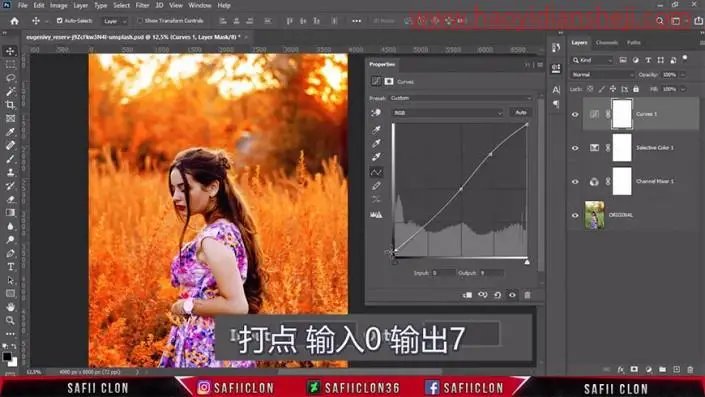This screenshot has width=705, height=397.
Task: Open the Image menu
Action: (58, 5)
